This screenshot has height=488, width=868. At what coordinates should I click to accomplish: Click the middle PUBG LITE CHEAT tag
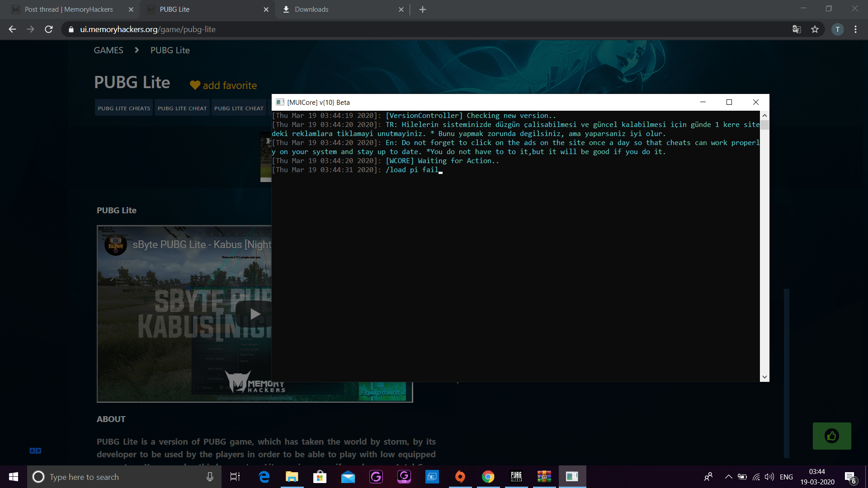(x=182, y=108)
